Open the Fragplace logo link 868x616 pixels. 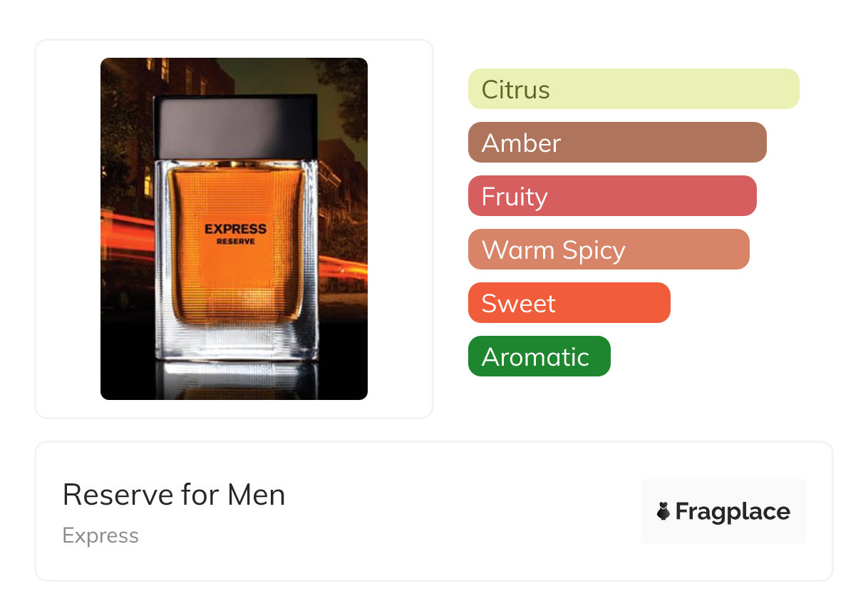[723, 511]
